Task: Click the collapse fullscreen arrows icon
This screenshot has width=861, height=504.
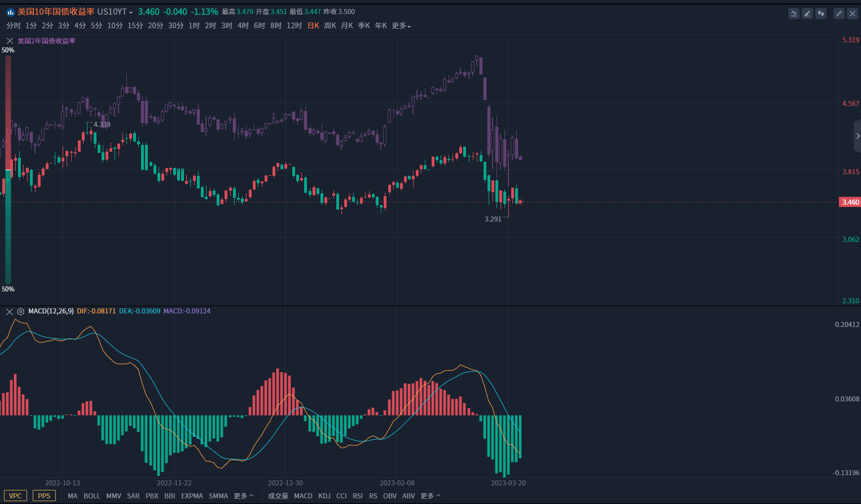Action: tap(839, 14)
